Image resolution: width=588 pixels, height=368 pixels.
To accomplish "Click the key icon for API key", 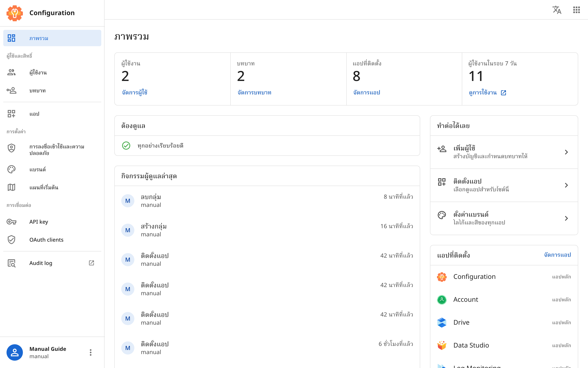I will 11,221.
